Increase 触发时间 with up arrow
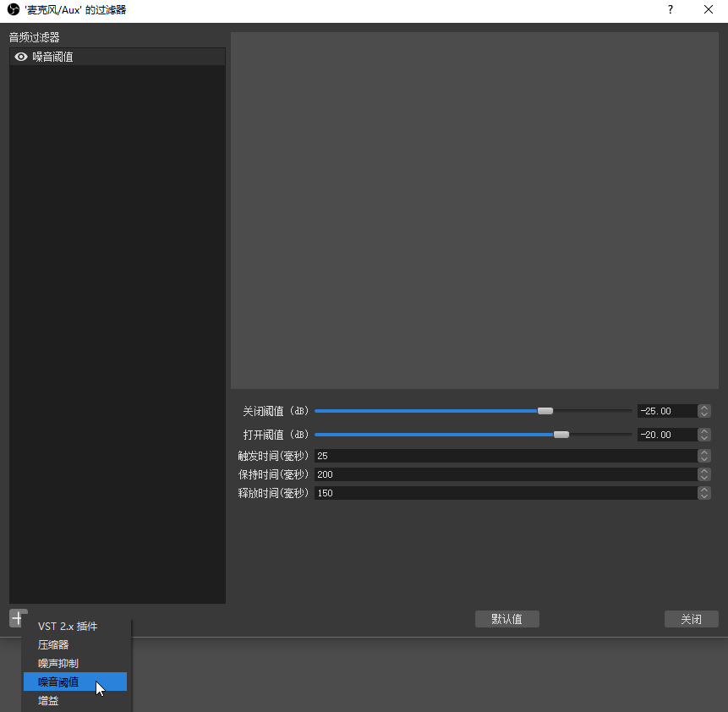728x712 pixels. 704,453
